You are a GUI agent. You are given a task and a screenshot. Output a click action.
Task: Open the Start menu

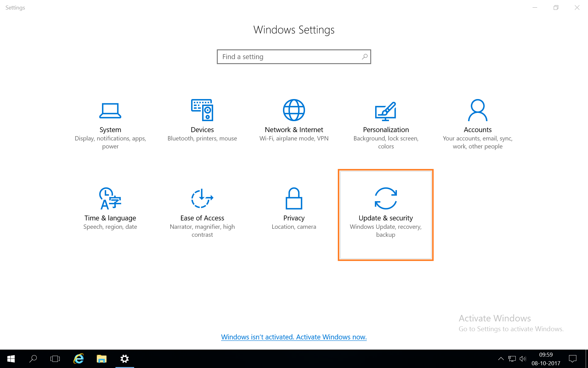(x=11, y=359)
